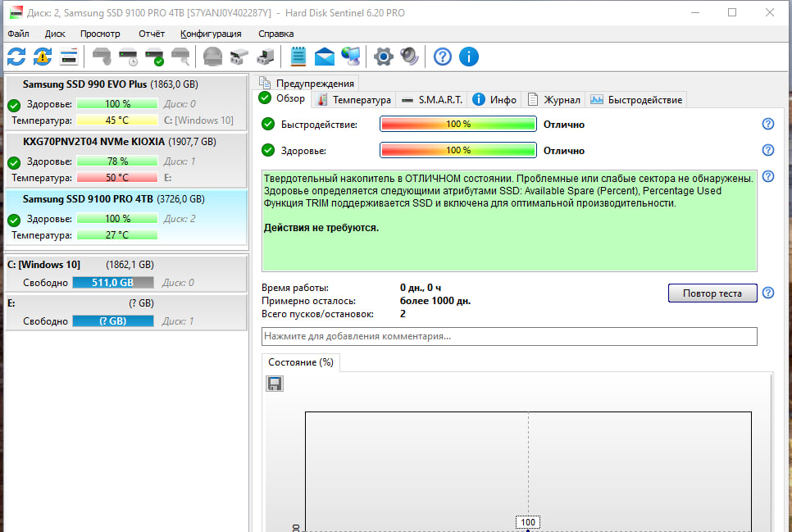Open the blue notepad report icon
Viewport: 792px width, 532px height.
tap(298, 57)
